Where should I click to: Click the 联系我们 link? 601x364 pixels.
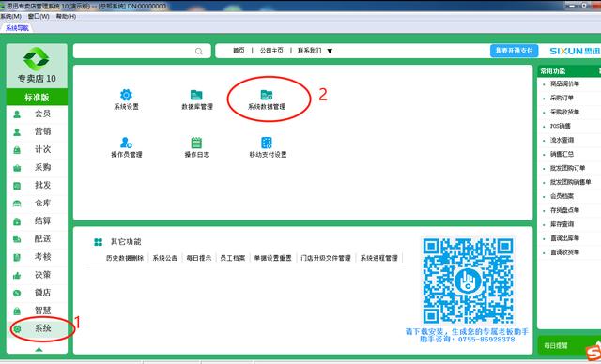pos(310,51)
